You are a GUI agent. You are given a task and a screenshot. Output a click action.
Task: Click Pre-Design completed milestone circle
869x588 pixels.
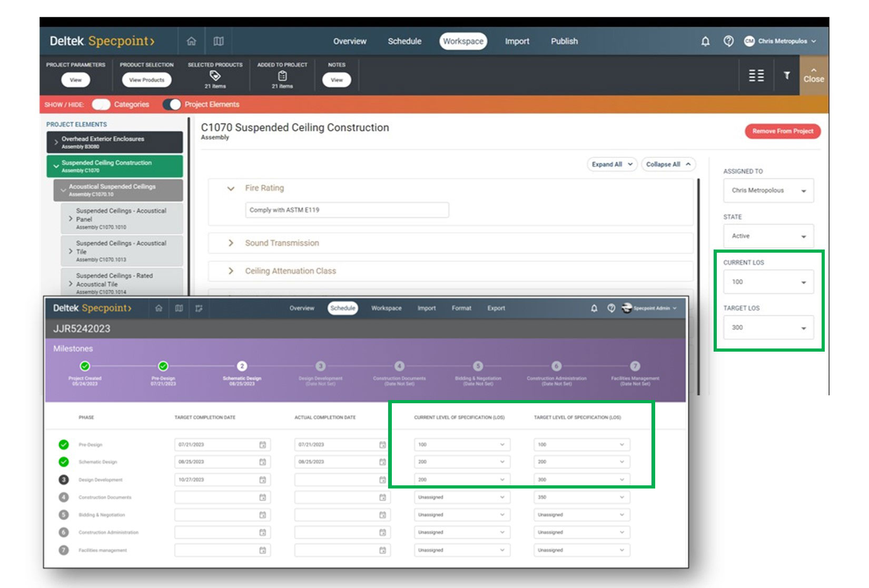[x=163, y=366]
